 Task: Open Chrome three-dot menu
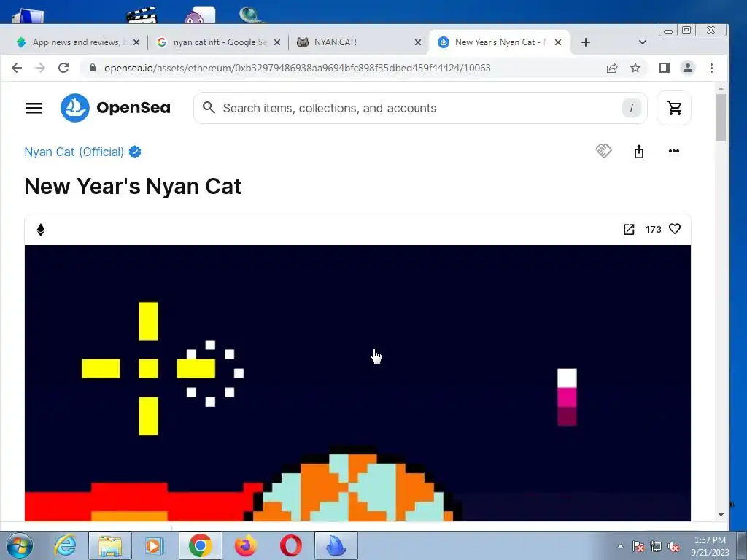(x=711, y=68)
